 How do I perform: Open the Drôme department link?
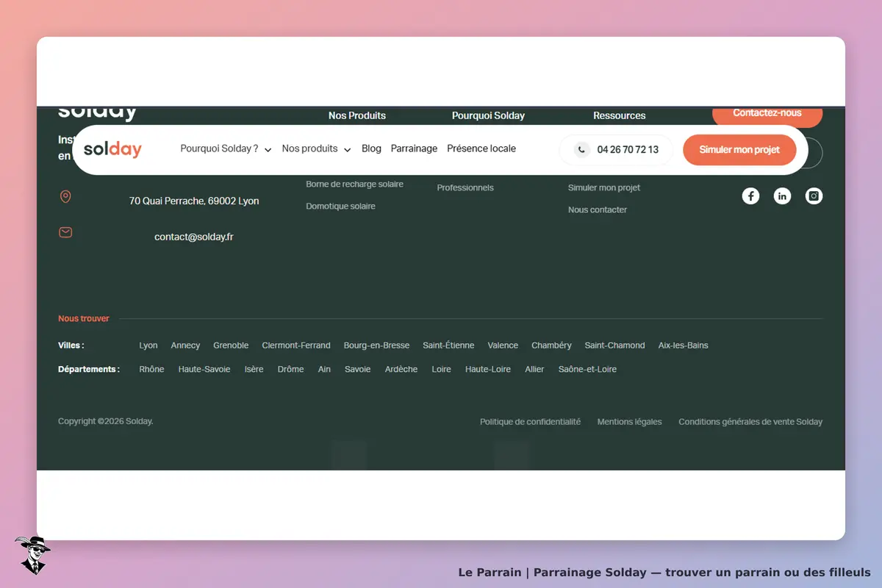290,370
